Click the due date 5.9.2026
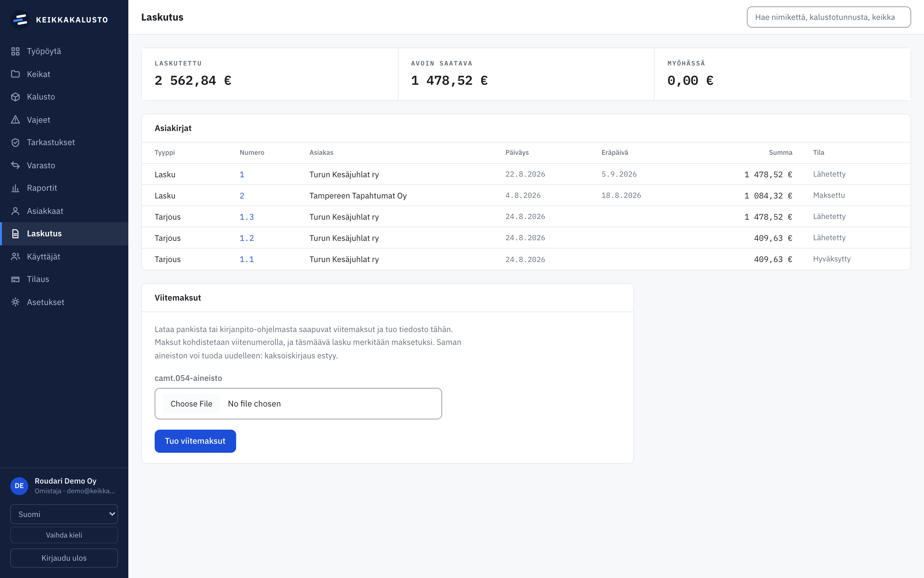 tap(619, 174)
